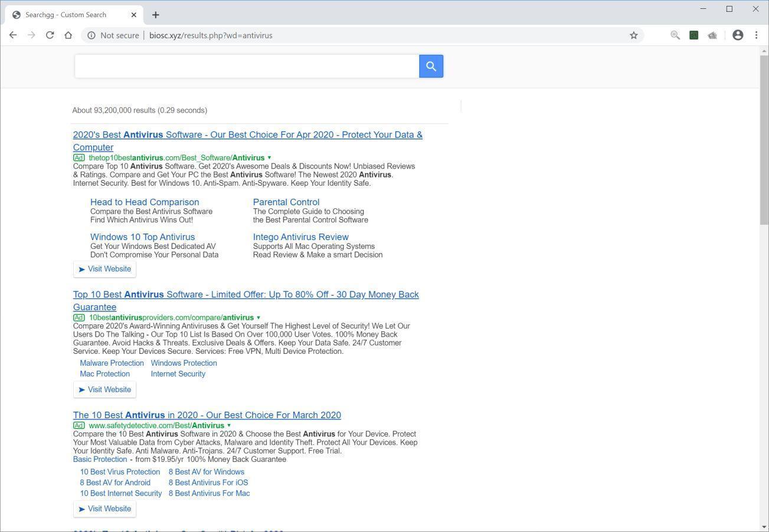Viewport: 769px width, 532px height.
Task: Open the zoom magnifier icon in toolbar
Action: point(675,35)
